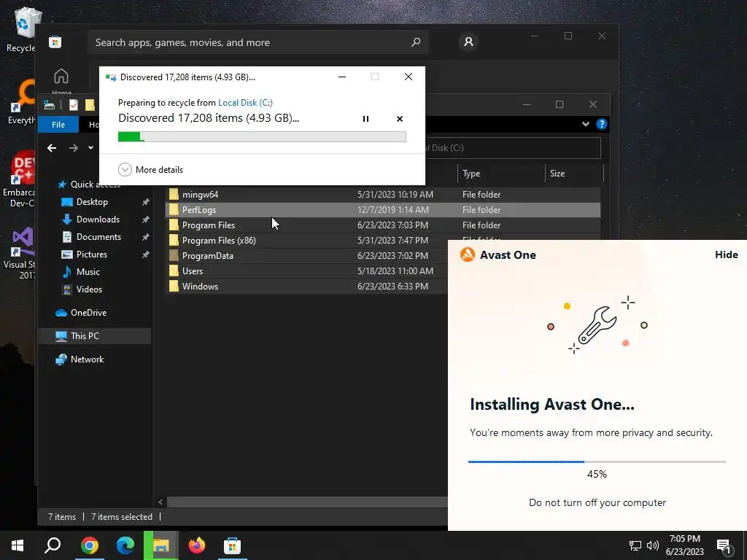Expand More details in the recycle dialog
The image size is (747, 560).
(x=150, y=169)
